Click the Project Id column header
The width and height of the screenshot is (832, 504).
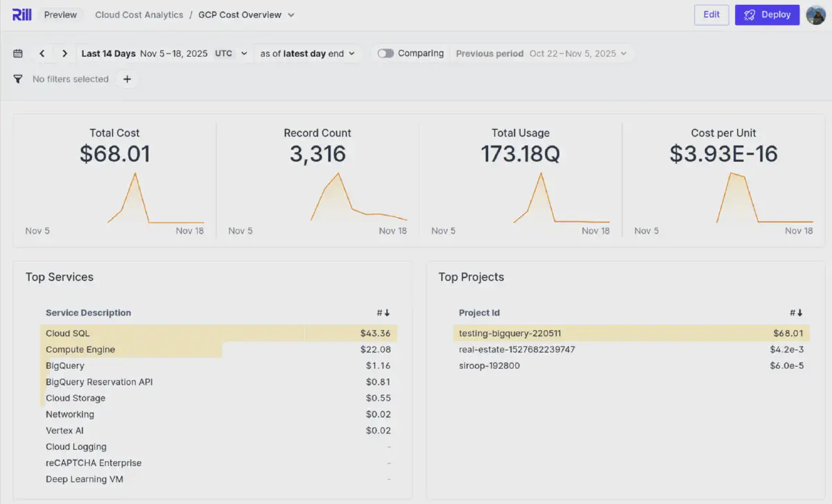tap(479, 313)
